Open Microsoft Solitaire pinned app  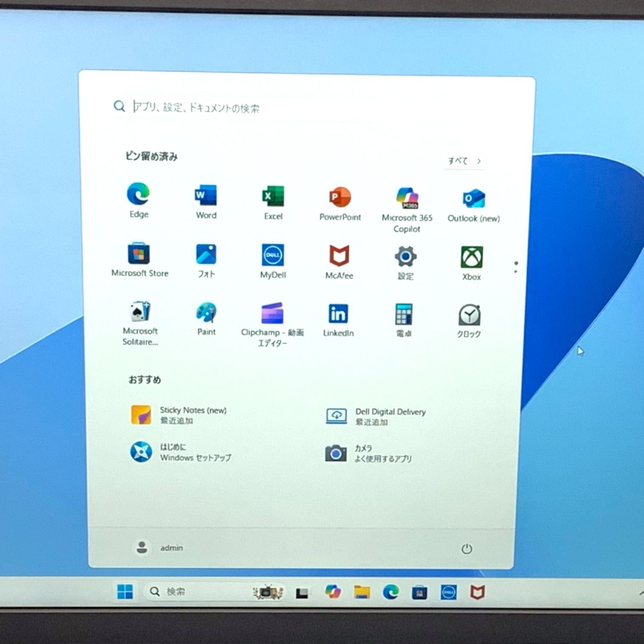pyautogui.click(x=140, y=323)
